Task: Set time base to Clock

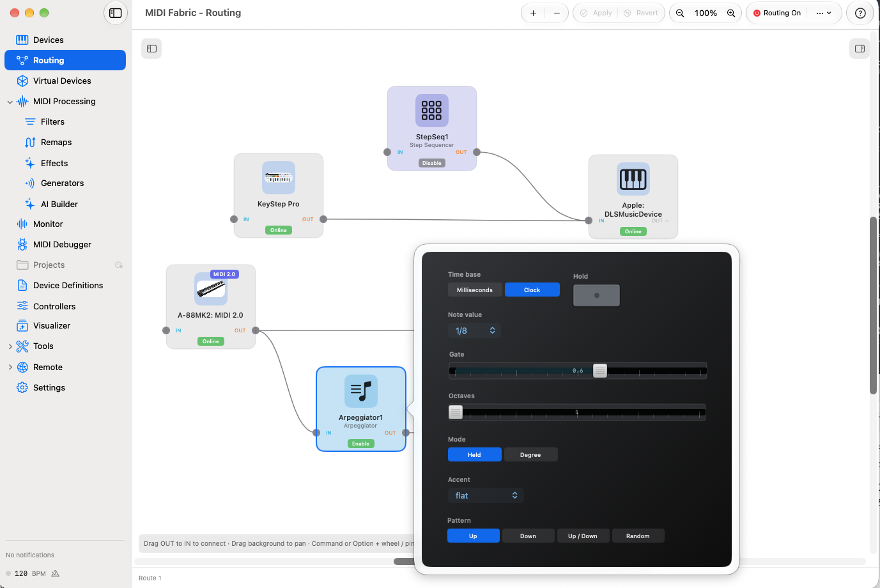Action: (532, 290)
